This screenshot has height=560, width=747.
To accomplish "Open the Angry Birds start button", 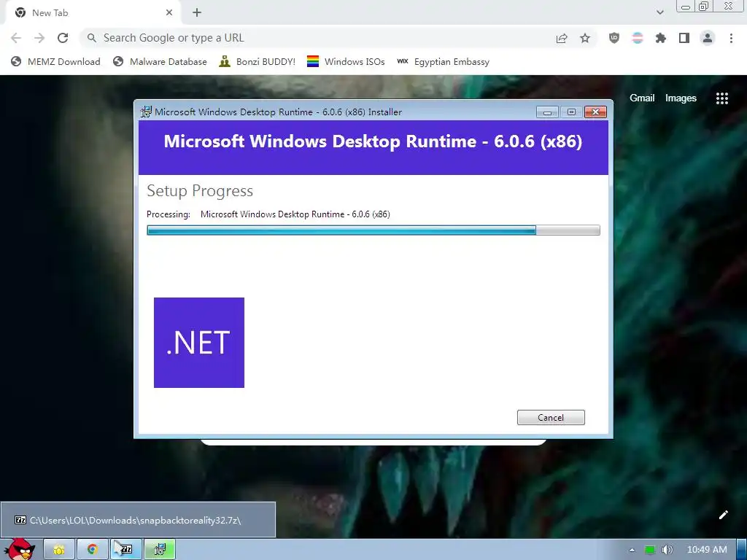I will point(20,549).
